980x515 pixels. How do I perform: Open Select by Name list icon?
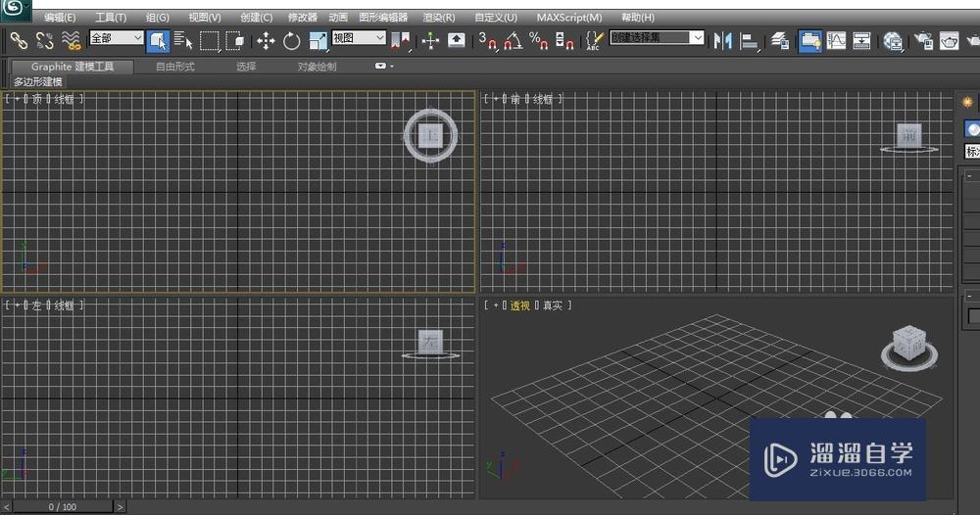tap(183, 40)
